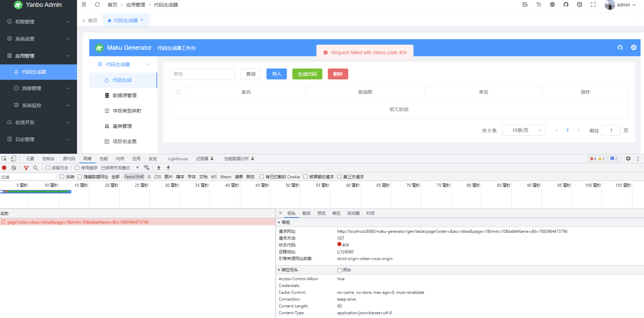Viewport: 644px width, 318px height.
Task: Click the errors and warnings counter badge
Action: 597,159
